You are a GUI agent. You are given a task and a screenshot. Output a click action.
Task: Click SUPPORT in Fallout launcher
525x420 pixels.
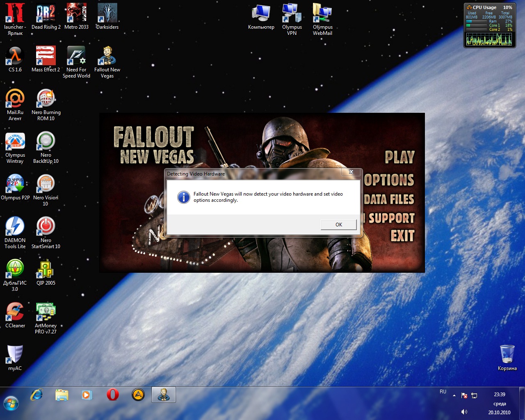pyautogui.click(x=391, y=218)
